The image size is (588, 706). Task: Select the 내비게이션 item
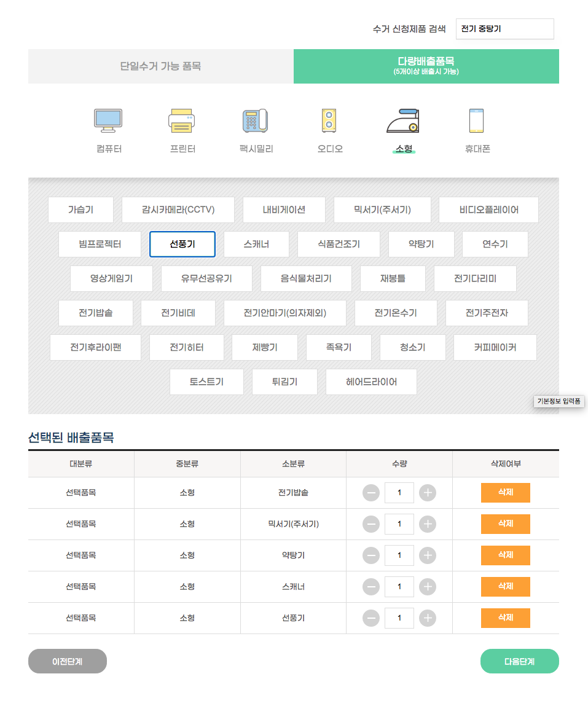[284, 210]
